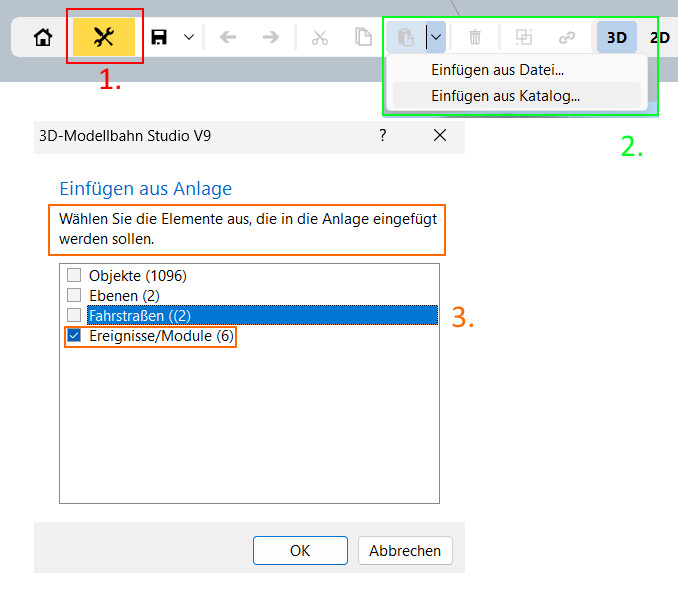The image size is (678, 605).
Task: Cut selection with the scissors icon
Action: pyautogui.click(x=320, y=37)
